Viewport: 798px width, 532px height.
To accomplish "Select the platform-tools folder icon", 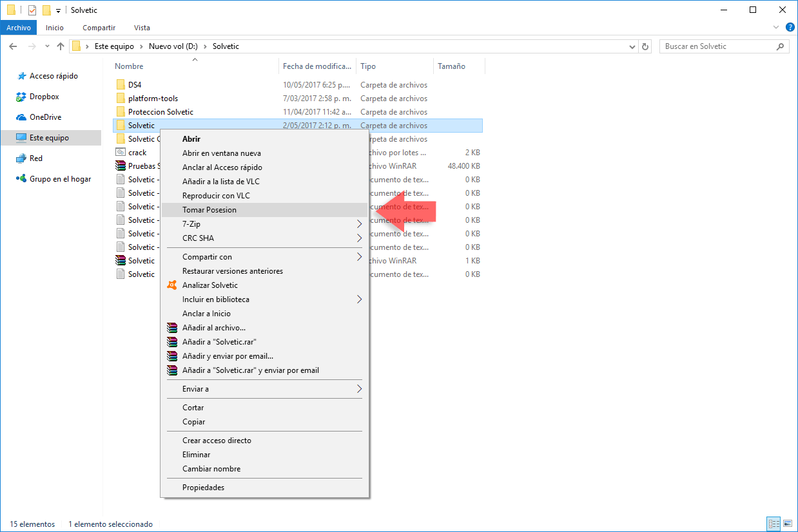I will pos(121,99).
